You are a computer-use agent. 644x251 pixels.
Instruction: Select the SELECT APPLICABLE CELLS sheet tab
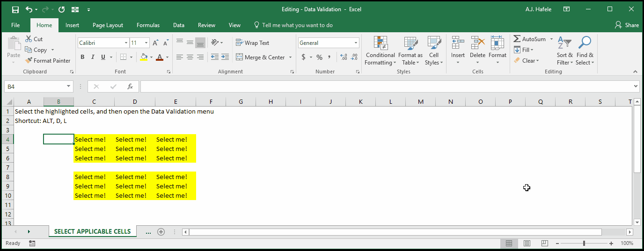(93, 231)
